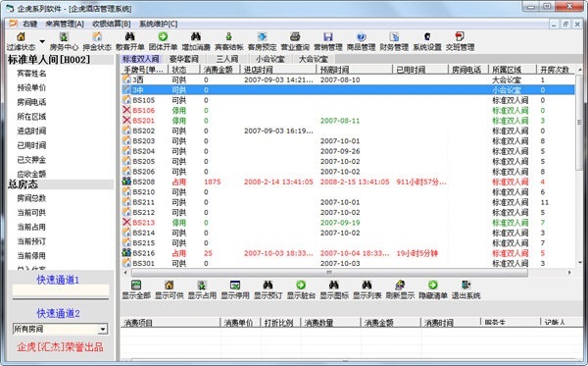Open the 右键 menu

click(29, 24)
